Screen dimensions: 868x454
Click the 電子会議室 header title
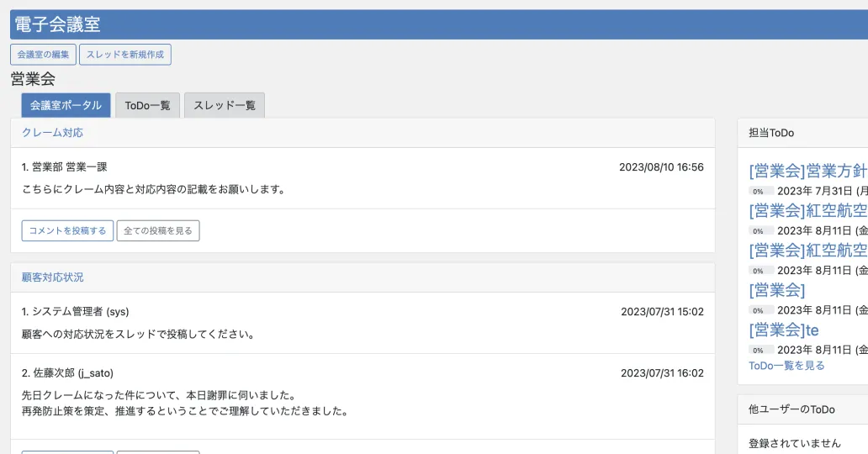(x=57, y=24)
